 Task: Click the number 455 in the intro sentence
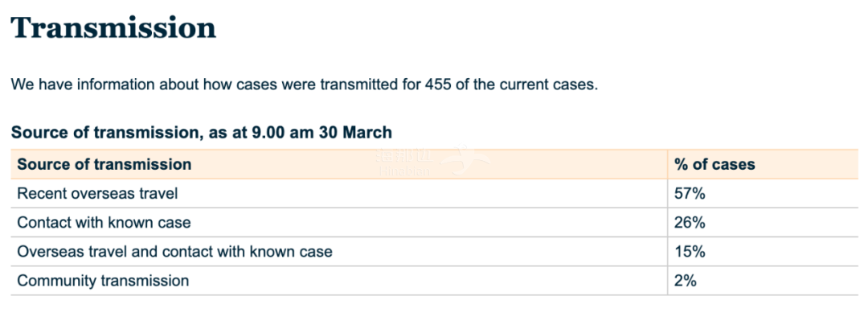[x=438, y=85]
